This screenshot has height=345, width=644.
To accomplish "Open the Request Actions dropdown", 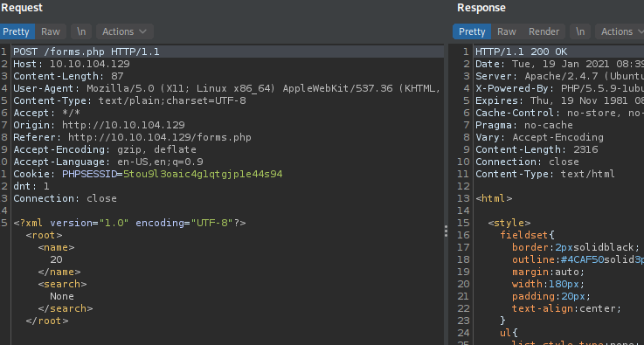I will 124,31.
